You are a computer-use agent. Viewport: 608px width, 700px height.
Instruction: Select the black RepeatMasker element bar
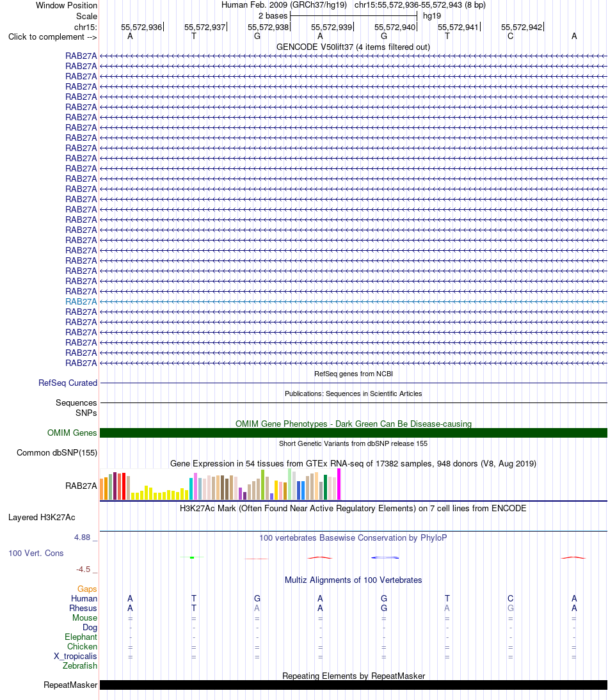point(353,685)
